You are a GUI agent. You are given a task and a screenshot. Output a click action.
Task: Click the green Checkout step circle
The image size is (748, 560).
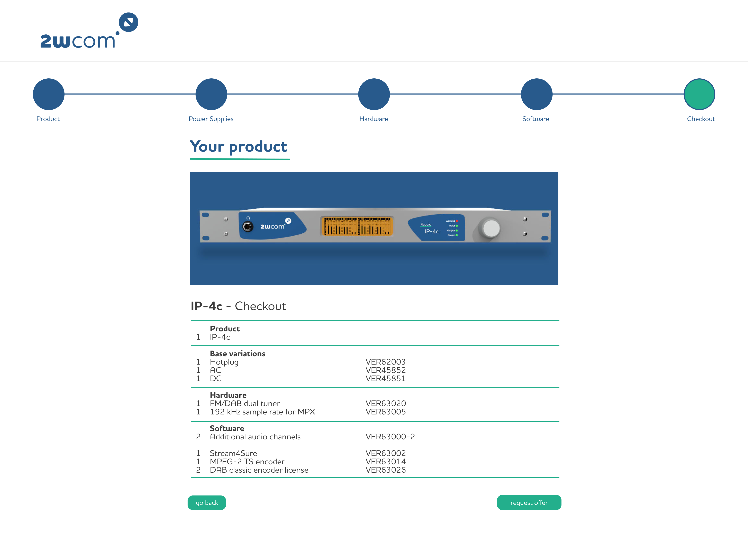(699, 94)
